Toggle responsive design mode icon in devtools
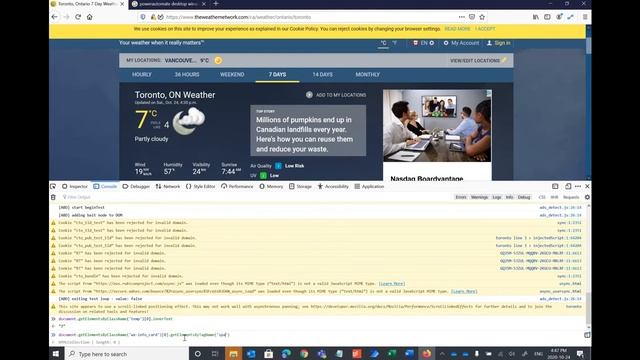Image resolution: width=640 pixels, height=360 pixels. click(568, 187)
